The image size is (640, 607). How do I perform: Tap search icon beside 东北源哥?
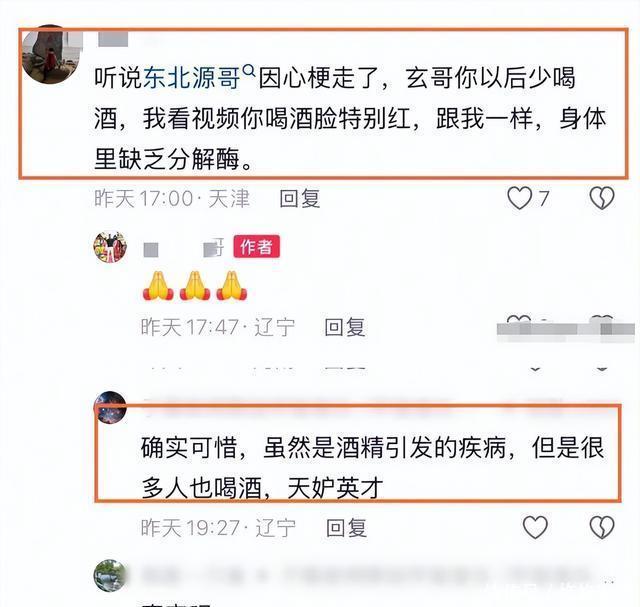pos(249,70)
